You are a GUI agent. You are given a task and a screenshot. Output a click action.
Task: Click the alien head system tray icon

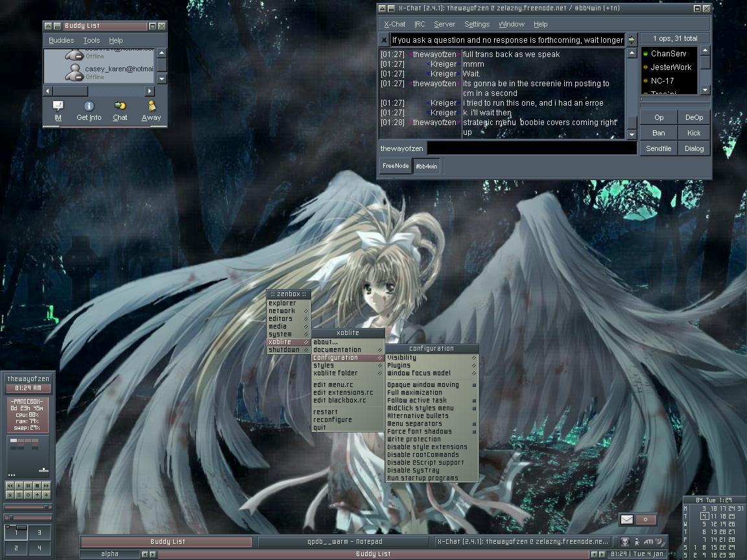pyautogui.click(x=625, y=541)
